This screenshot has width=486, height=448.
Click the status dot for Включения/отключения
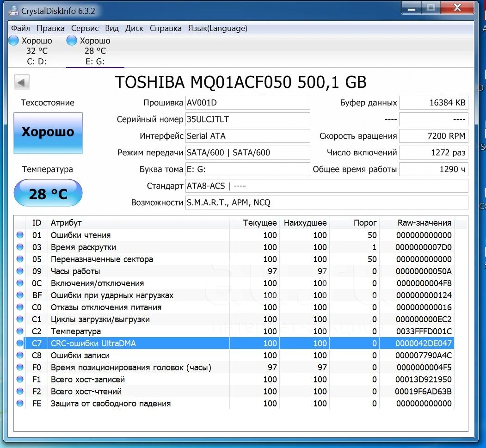(20, 283)
